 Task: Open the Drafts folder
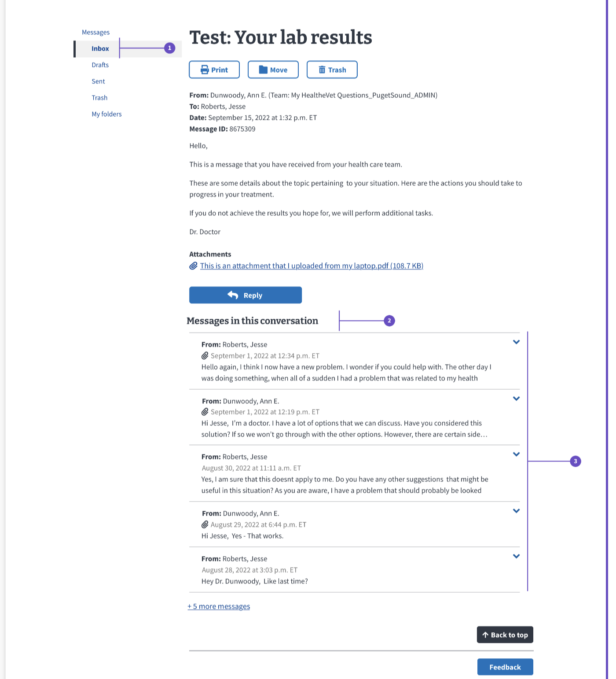tap(100, 65)
